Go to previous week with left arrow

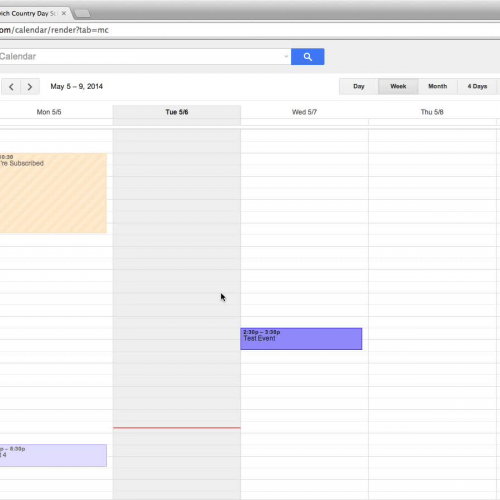click(x=11, y=87)
